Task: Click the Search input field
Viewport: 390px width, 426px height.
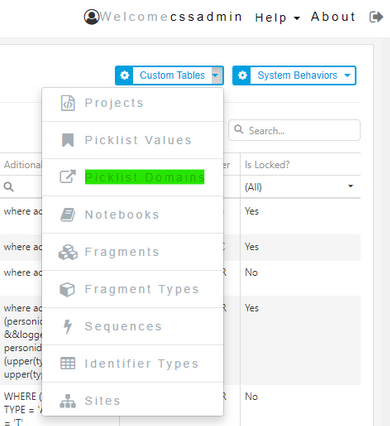Action: tap(294, 130)
